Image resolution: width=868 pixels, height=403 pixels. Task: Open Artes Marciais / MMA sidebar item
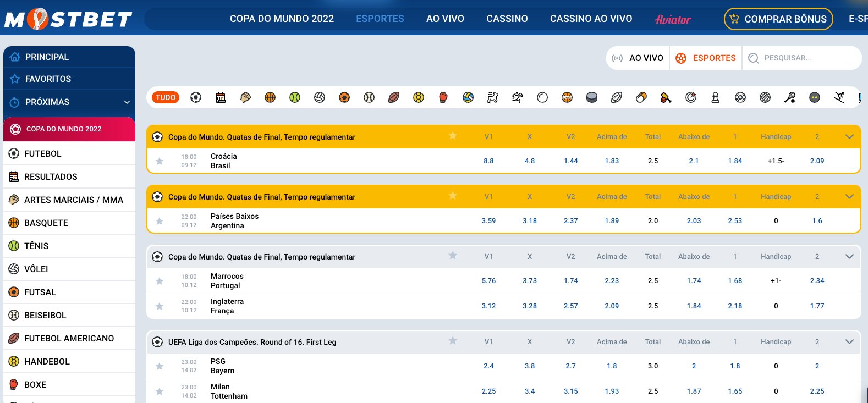pos(69,200)
